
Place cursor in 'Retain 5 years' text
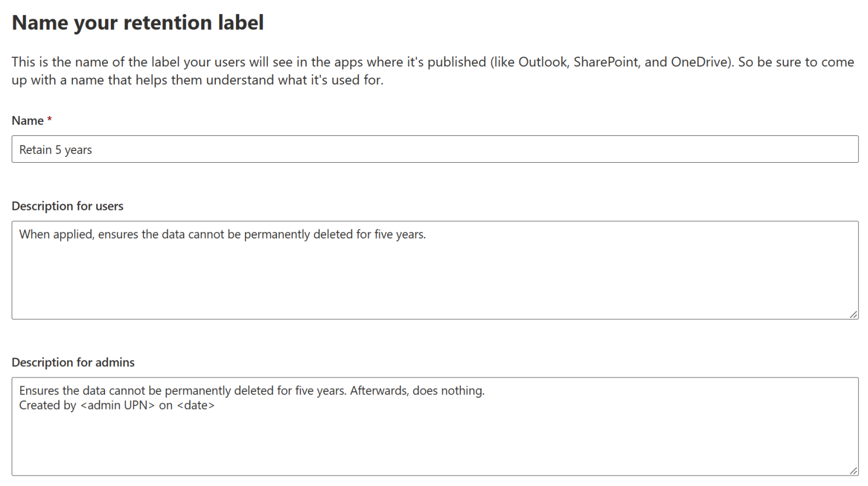pos(55,150)
